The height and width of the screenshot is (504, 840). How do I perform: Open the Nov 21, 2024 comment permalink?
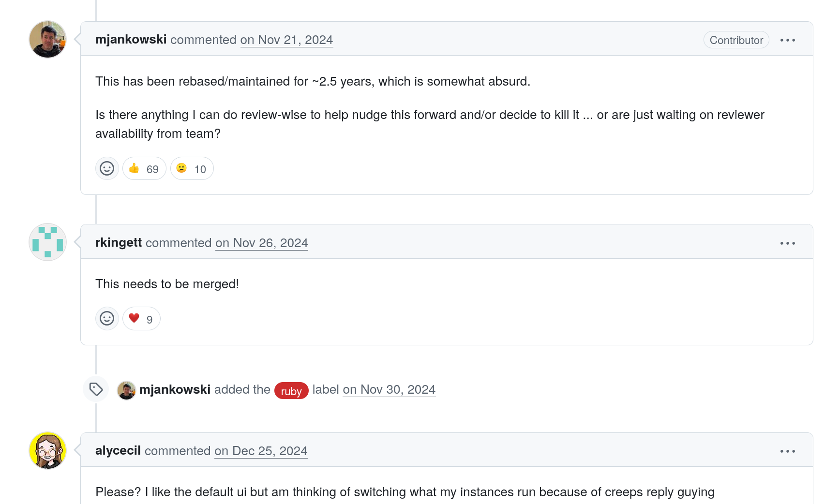286,40
